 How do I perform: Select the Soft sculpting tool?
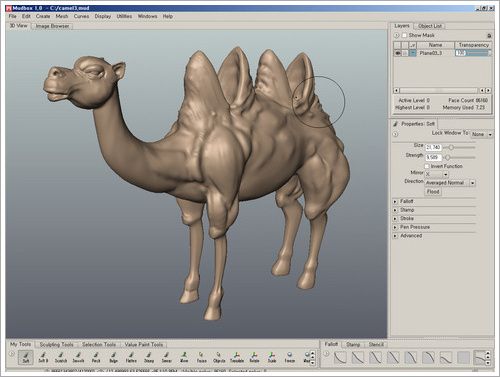(26, 357)
